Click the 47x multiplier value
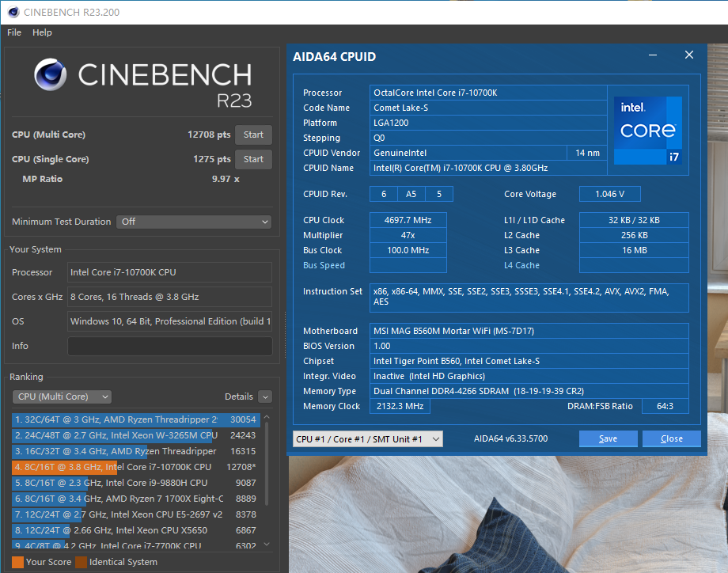 coord(408,235)
